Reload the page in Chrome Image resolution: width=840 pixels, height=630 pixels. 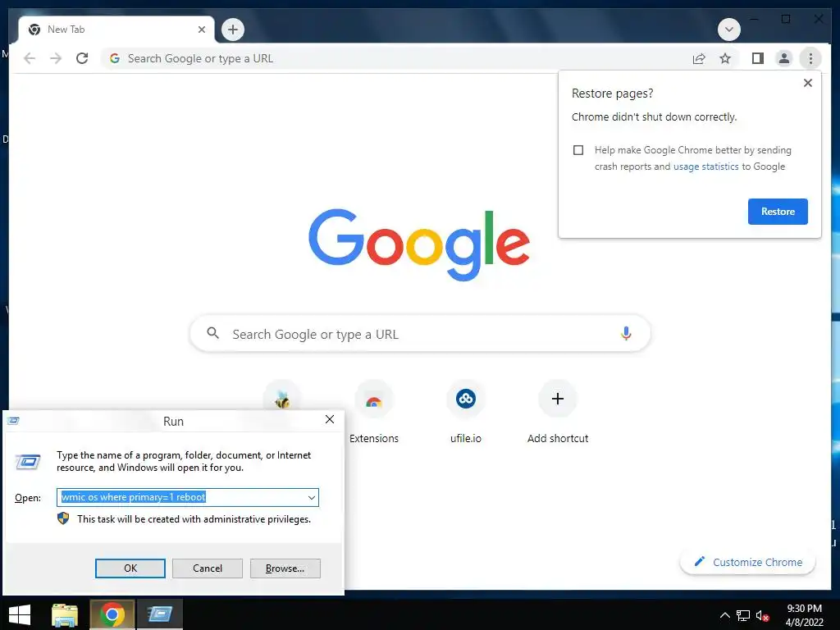coord(82,58)
